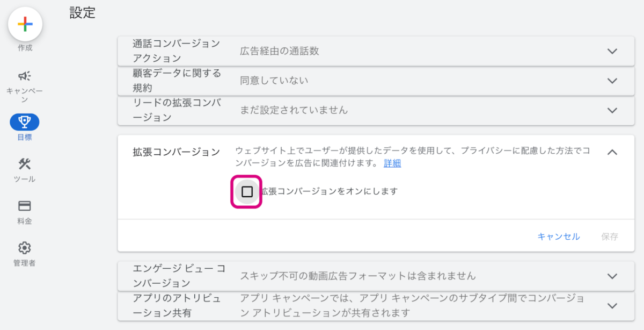Click the 設定 page heading
This screenshot has height=330, width=644.
(83, 13)
